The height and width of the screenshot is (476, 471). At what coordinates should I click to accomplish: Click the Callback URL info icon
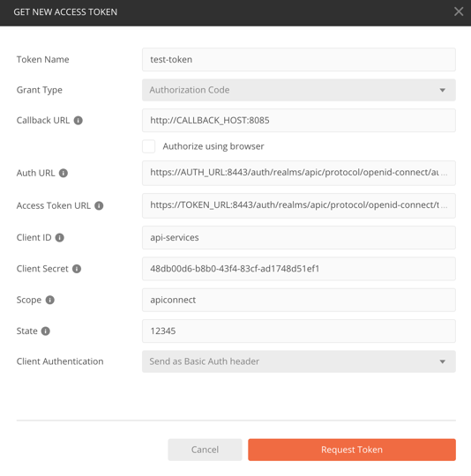click(x=78, y=121)
